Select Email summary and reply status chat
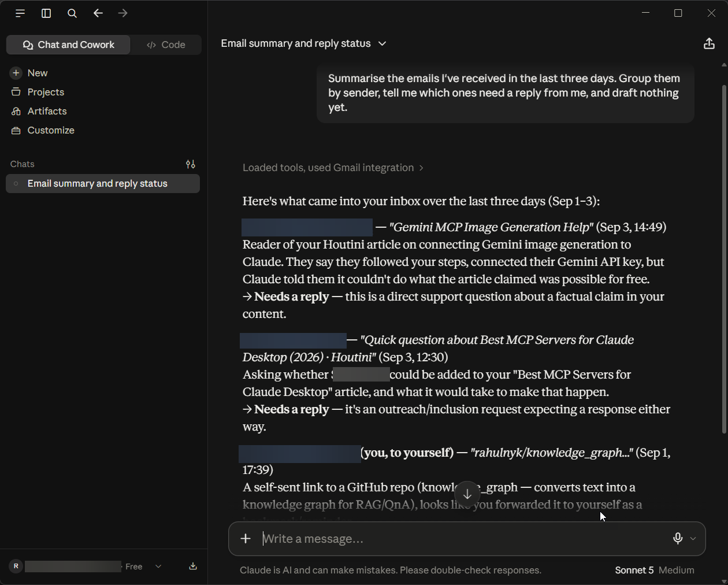 pos(103,183)
